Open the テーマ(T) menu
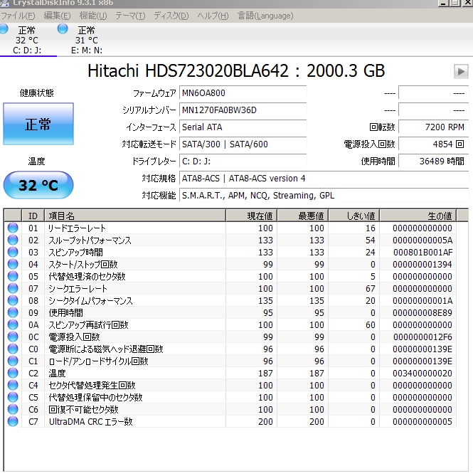Viewport: 473px width, 476px height. 130,16
